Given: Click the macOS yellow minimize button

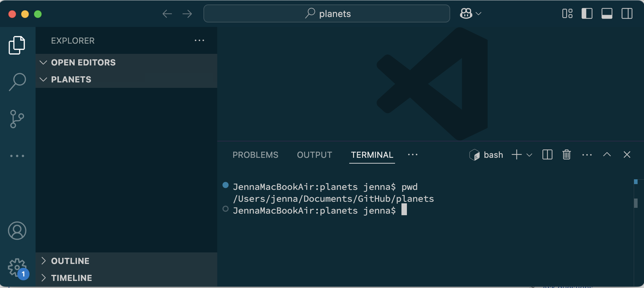Looking at the screenshot, I should click(25, 14).
